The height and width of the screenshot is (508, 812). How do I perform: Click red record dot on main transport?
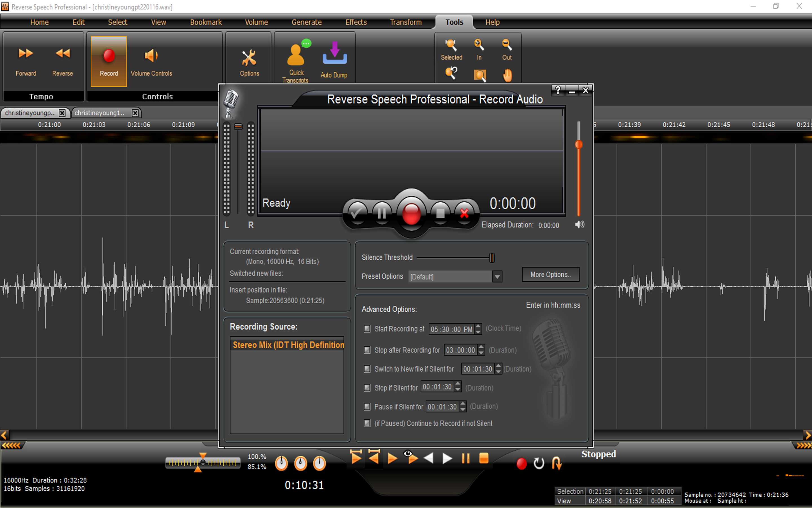(x=521, y=464)
